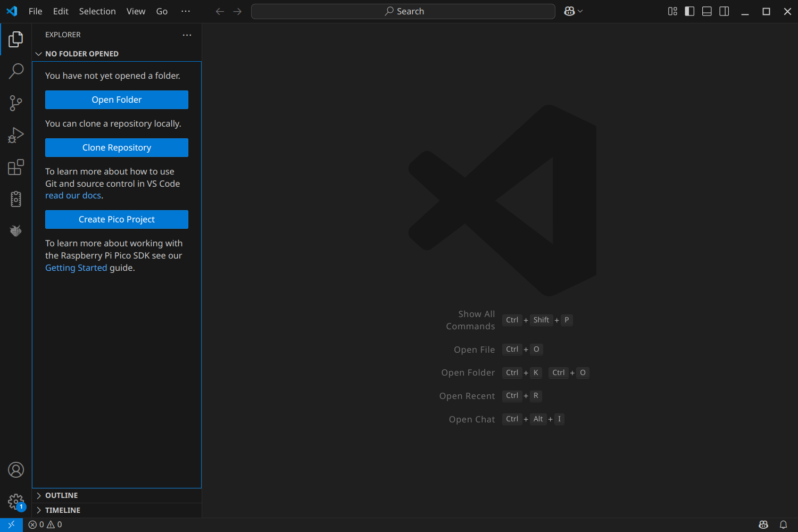
Task: Open the Run and Debug view
Action: tap(16, 135)
